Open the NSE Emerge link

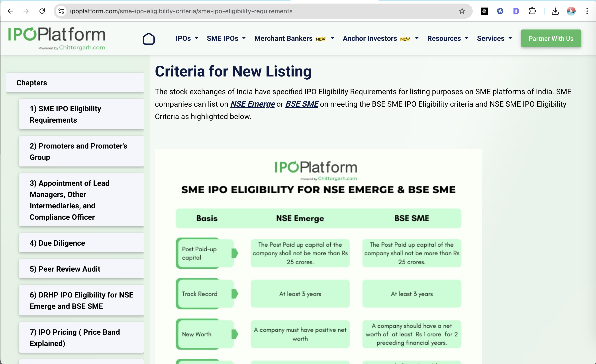tap(253, 104)
